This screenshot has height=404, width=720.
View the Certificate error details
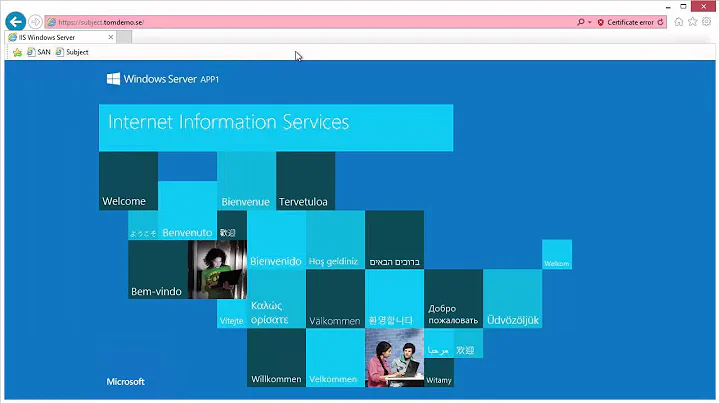point(630,22)
